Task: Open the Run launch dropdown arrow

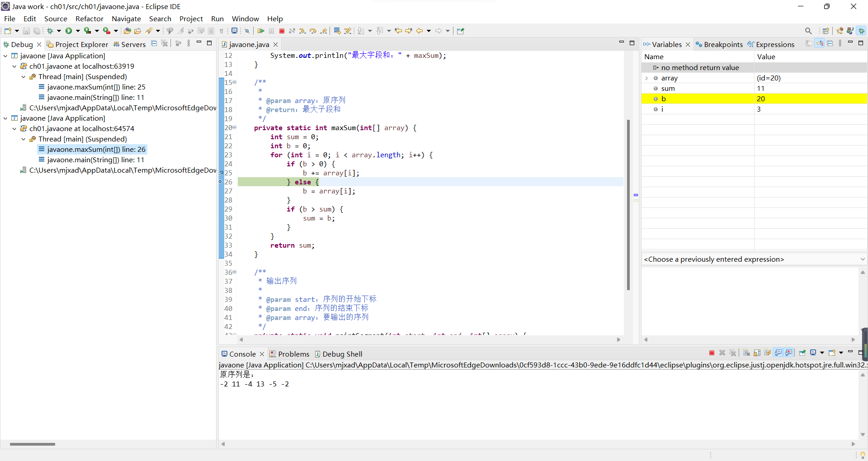Action: [x=78, y=31]
